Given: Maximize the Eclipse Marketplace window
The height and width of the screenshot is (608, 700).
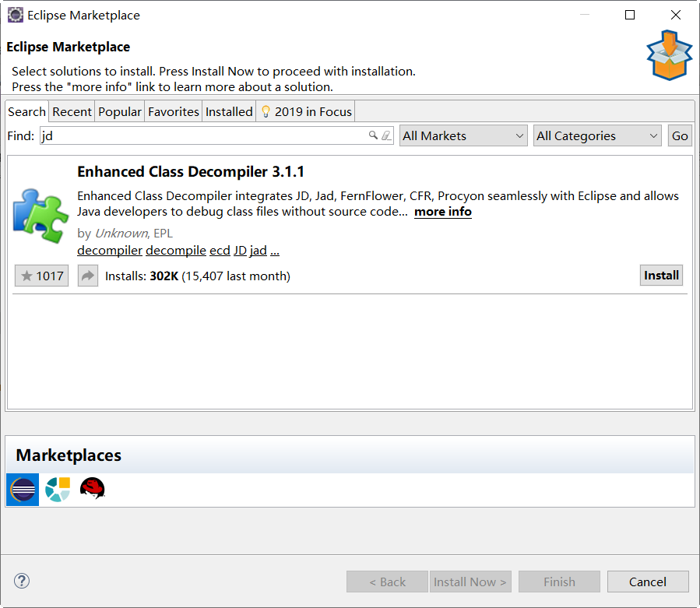Looking at the screenshot, I should point(630,15).
